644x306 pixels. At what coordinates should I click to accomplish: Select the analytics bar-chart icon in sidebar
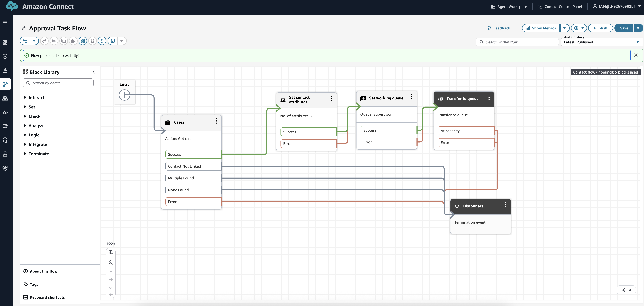tap(5, 70)
